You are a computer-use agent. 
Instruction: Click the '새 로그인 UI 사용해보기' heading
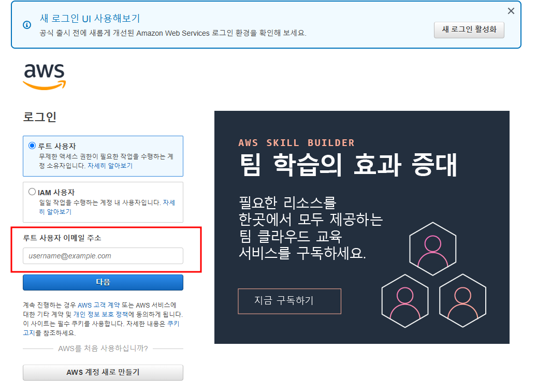[x=90, y=18]
